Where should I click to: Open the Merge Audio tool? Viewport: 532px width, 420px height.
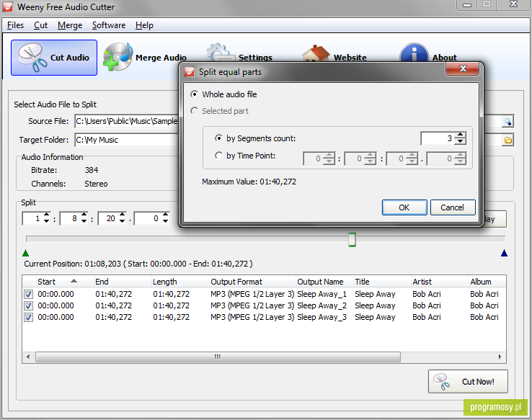click(x=145, y=57)
